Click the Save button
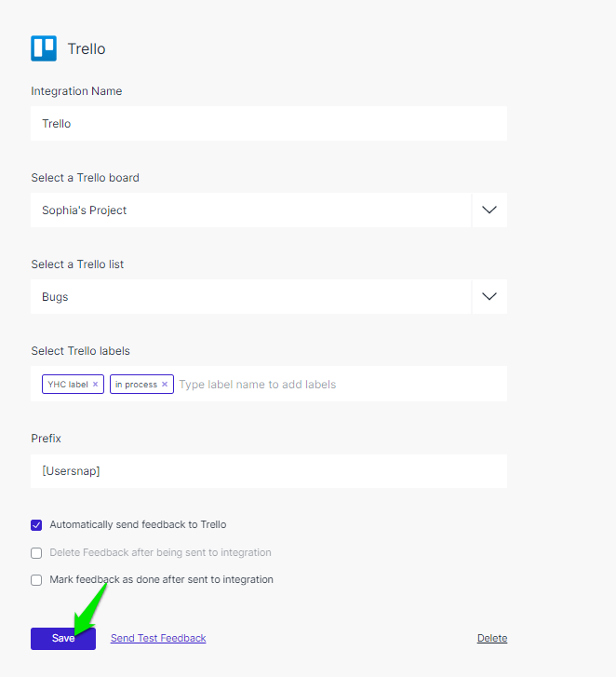 click(63, 639)
